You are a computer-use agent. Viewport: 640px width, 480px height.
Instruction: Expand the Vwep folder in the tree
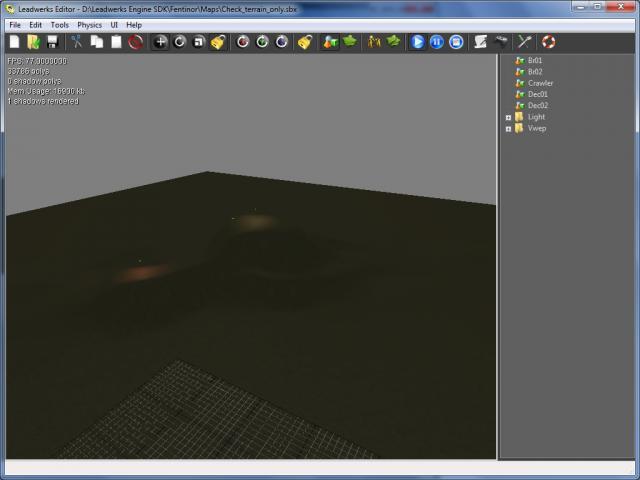coord(508,128)
